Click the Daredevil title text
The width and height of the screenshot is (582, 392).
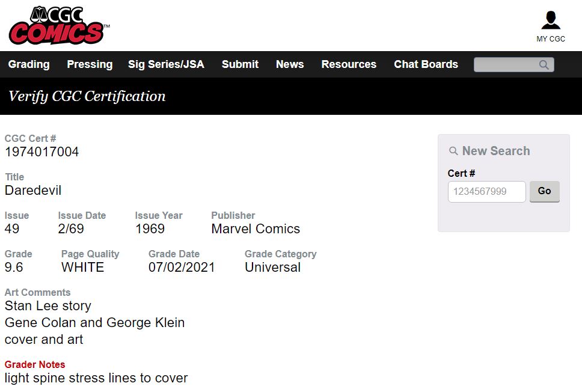pyautogui.click(x=33, y=191)
